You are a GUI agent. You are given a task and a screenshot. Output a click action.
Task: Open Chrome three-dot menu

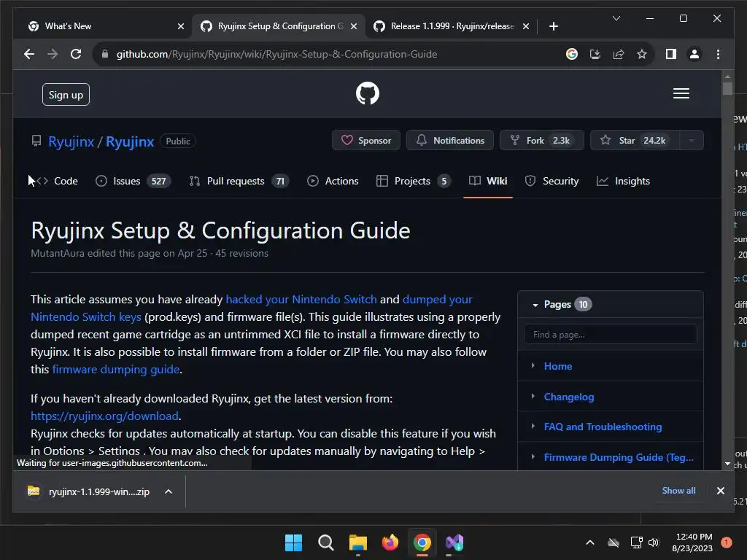click(718, 54)
